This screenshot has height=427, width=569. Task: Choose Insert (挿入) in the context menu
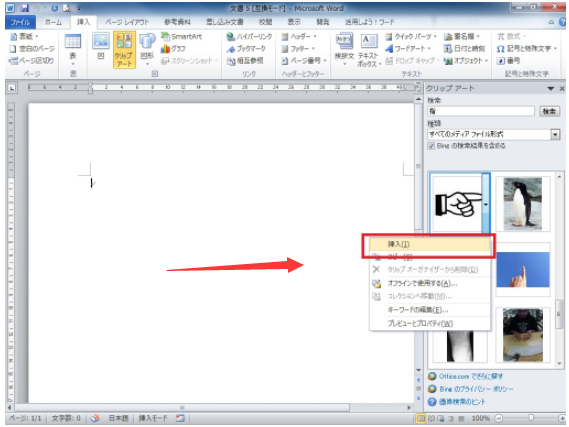pos(430,244)
